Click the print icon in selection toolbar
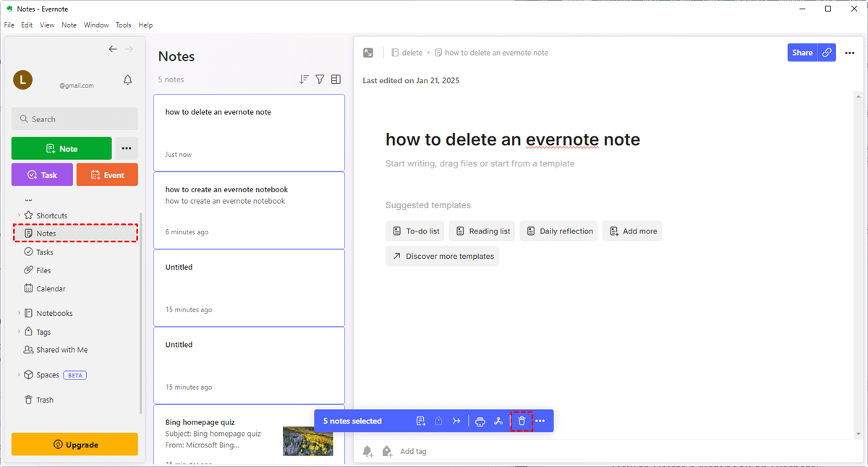 (x=480, y=421)
